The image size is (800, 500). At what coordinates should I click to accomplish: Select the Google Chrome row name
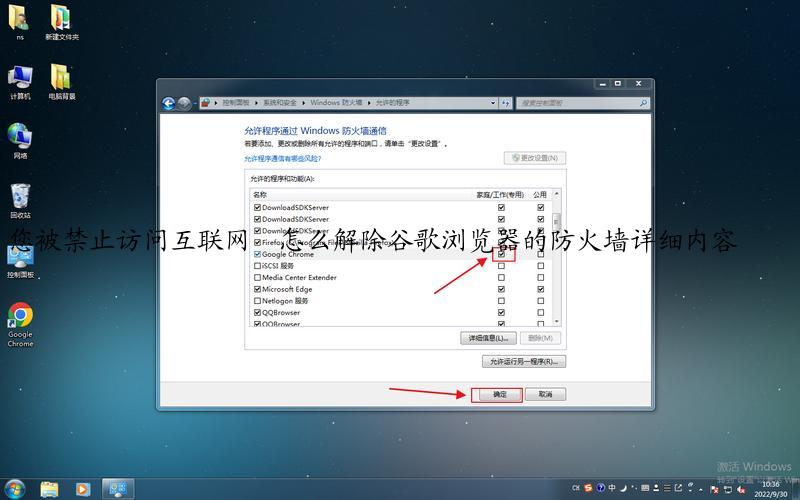(288, 254)
